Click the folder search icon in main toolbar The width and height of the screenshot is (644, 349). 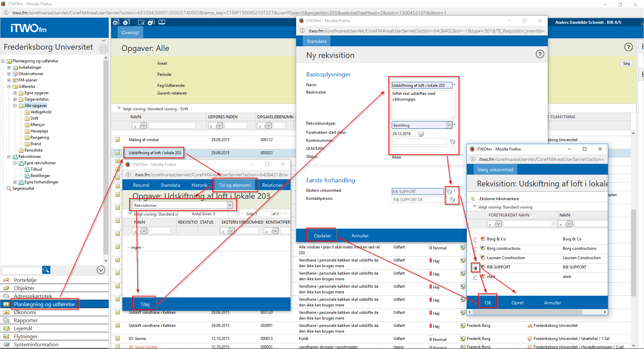[141, 22]
